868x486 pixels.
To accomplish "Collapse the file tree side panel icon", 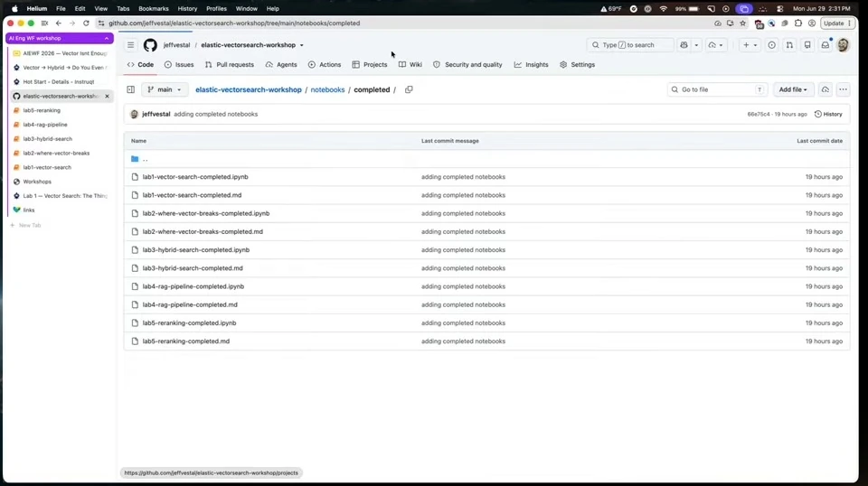I will point(130,89).
